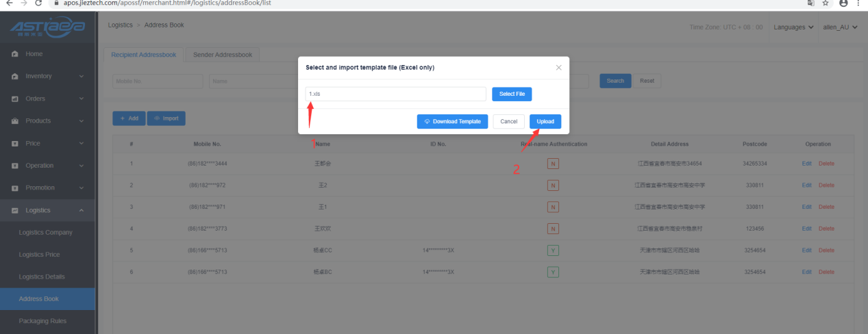Switch to Sender Addressbook tab

(222, 54)
